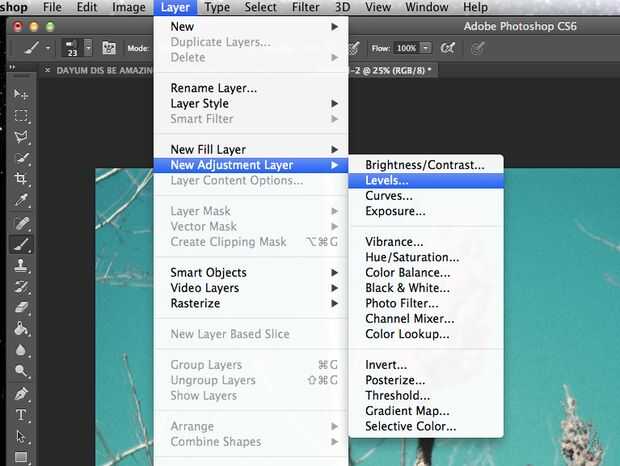Close the DAYUM DIS BE AMAZIN document tab
The image size is (620, 466).
tap(48, 69)
